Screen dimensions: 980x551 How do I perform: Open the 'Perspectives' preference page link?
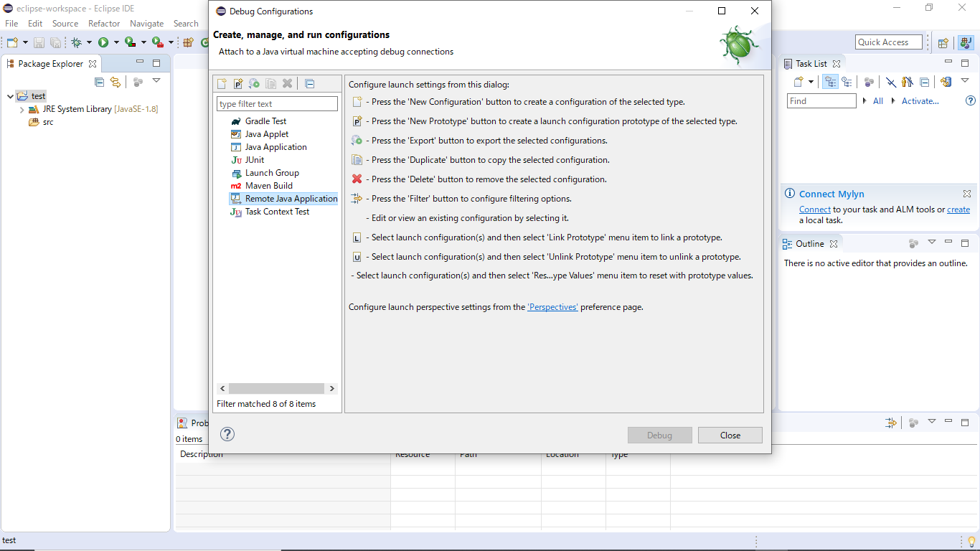coord(552,307)
